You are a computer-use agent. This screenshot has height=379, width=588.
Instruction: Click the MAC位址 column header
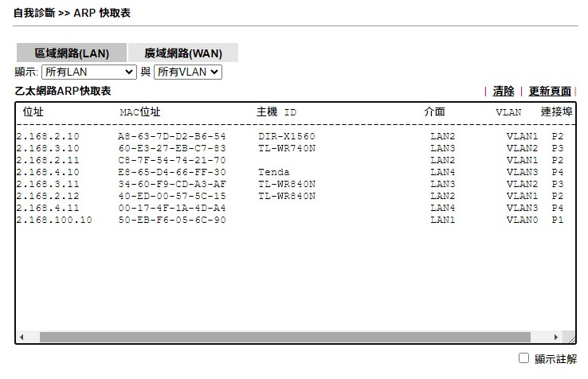click(x=139, y=112)
